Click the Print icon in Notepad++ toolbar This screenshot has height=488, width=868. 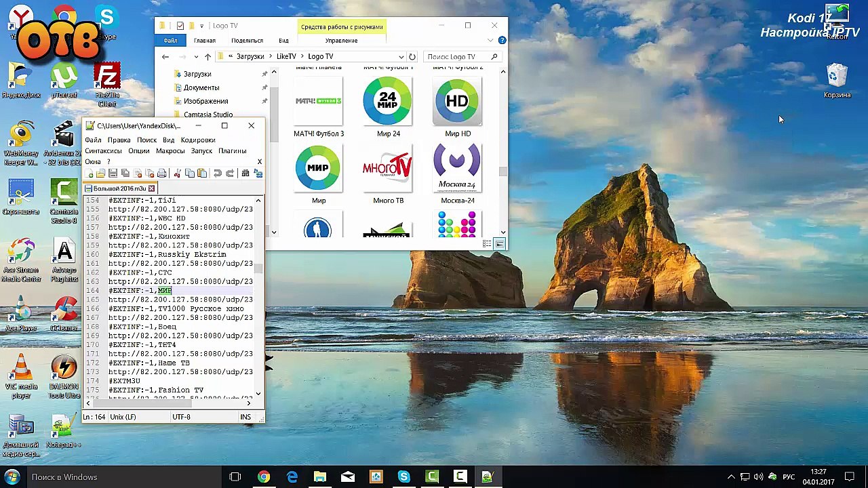click(x=161, y=174)
